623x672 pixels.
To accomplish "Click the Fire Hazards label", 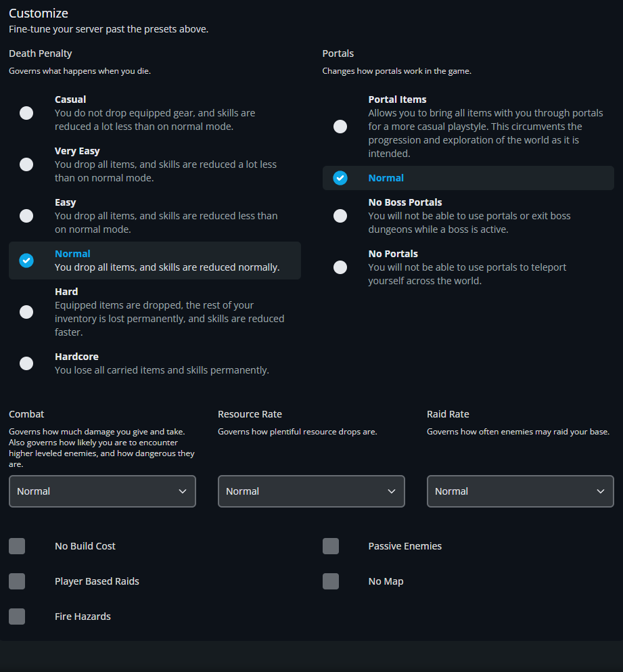I will 83,617.
